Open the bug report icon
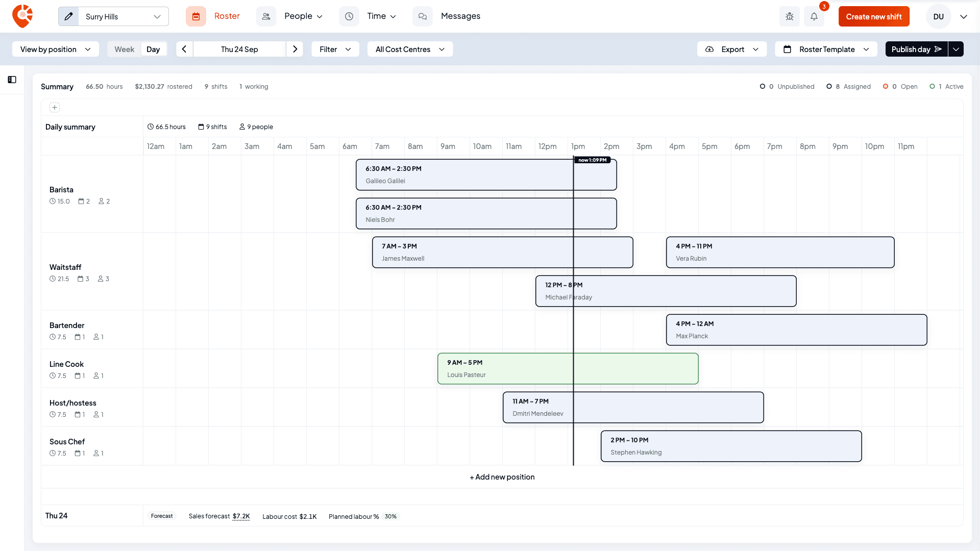 tap(789, 16)
